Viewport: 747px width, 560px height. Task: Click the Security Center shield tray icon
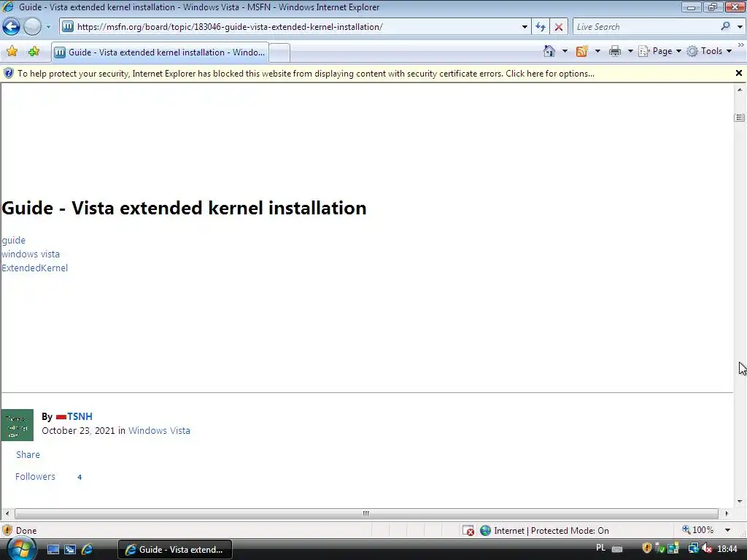click(x=646, y=549)
